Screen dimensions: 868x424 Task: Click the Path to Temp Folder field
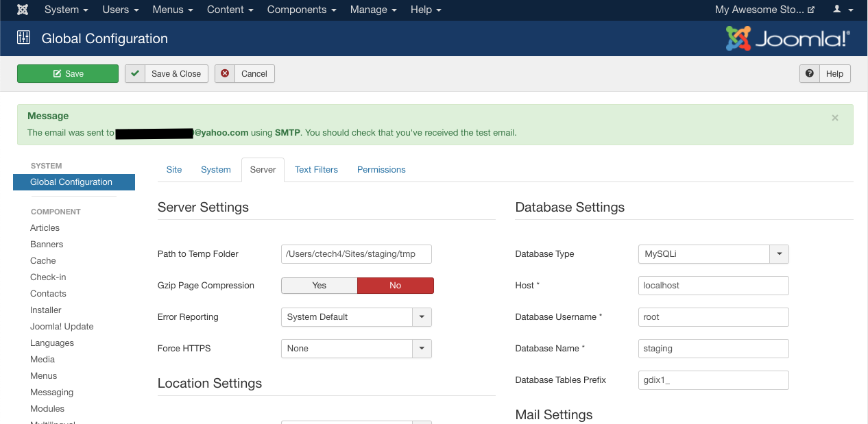[357, 254]
